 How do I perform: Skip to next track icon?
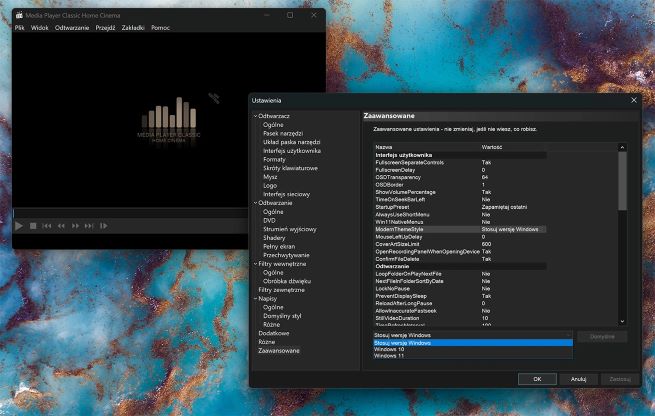point(89,226)
